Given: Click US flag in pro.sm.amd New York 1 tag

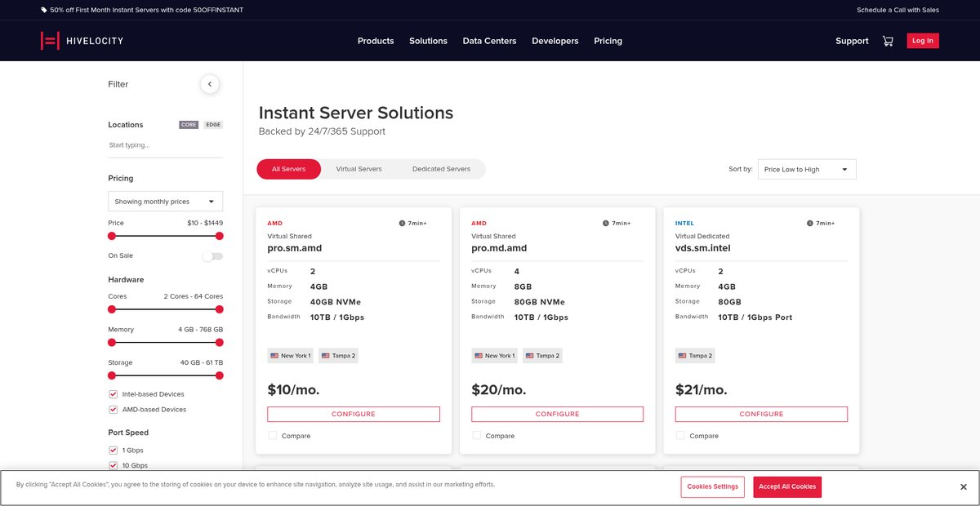Looking at the screenshot, I should tap(274, 356).
